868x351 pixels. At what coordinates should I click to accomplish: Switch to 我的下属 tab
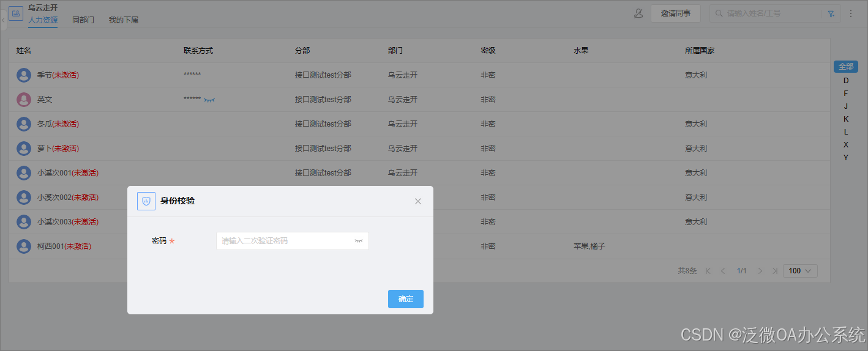(124, 20)
